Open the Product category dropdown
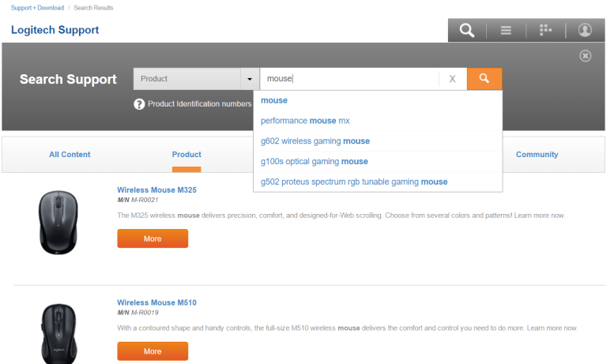Image resolution: width=614 pixels, height=364 pixels. [196, 79]
